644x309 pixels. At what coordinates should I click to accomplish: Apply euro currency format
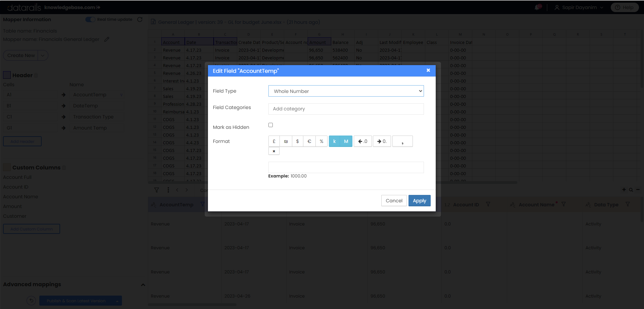[309, 141]
